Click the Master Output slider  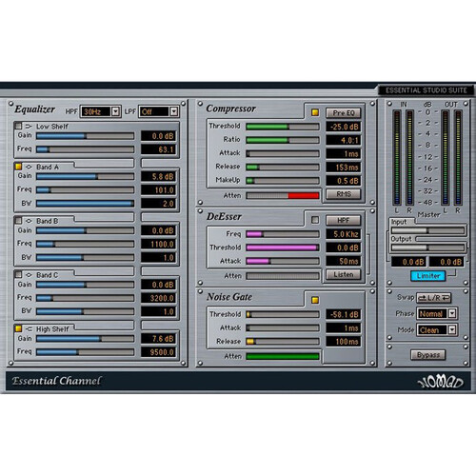(x=427, y=248)
